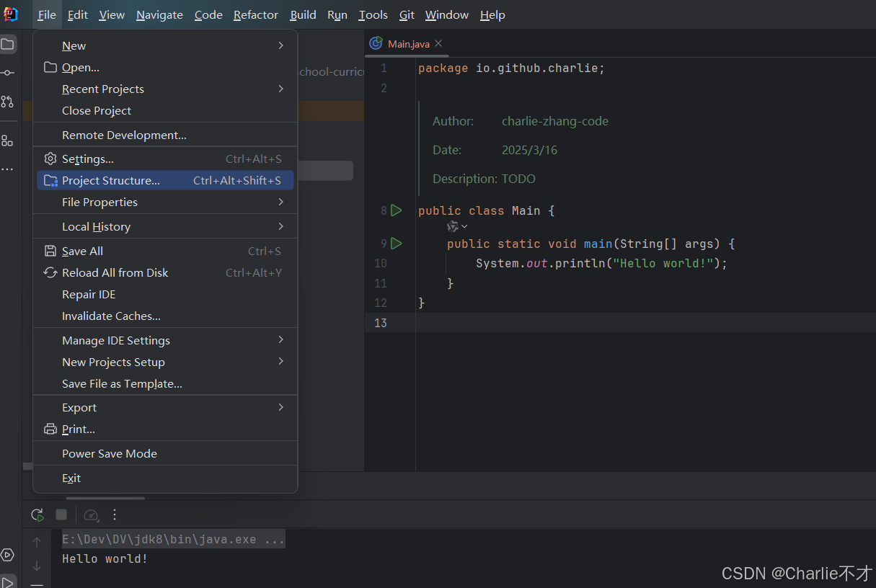Open the Refactor menu in menu bar
Image resolution: width=876 pixels, height=588 pixels.
(255, 14)
